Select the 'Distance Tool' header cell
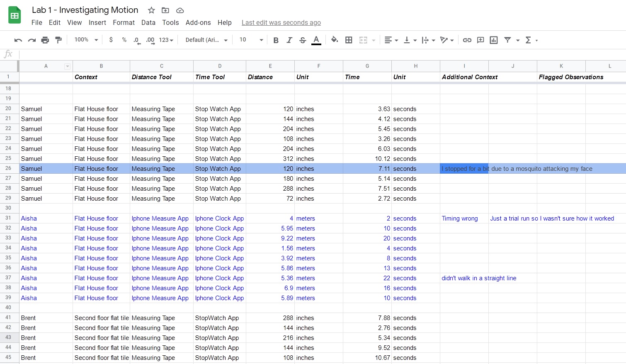The width and height of the screenshot is (626, 364). [162, 77]
